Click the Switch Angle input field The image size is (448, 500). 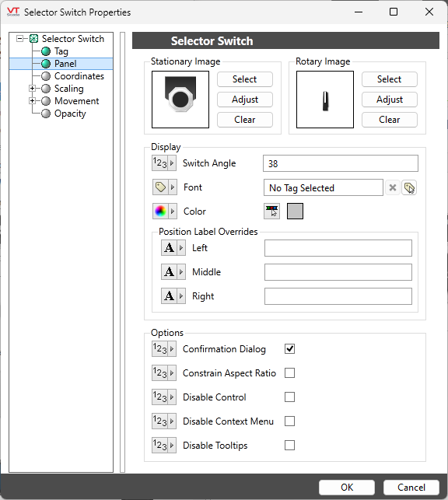[x=340, y=163]
